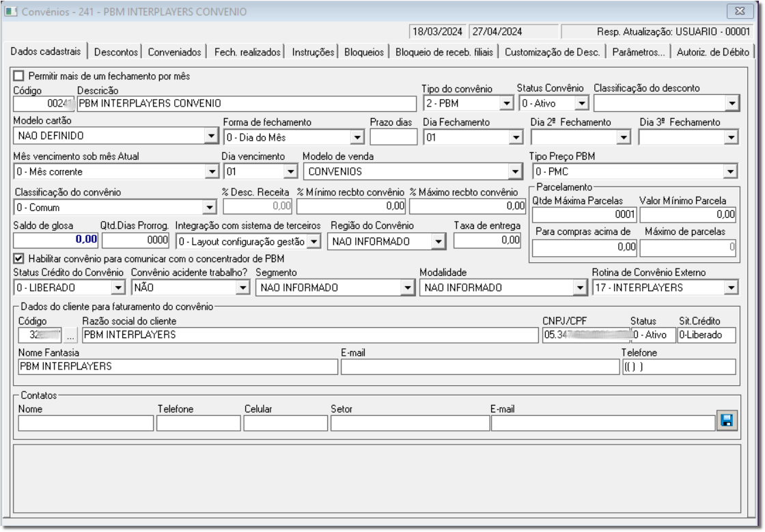The height and width of the screenshot is (532, 765).
Task: Expand the Dia Fechamento dropdown
Action: coord(516,137)
